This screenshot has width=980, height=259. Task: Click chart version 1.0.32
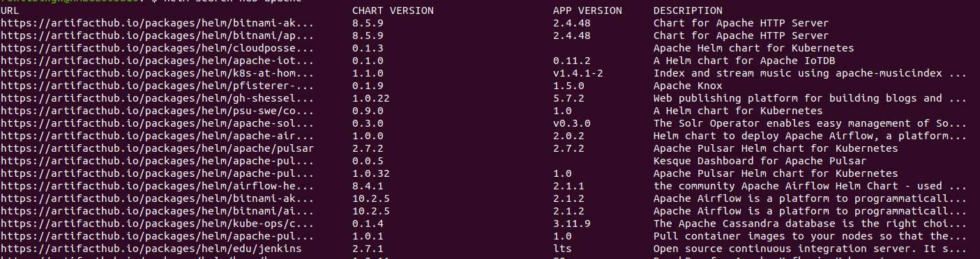coord(371,173)
